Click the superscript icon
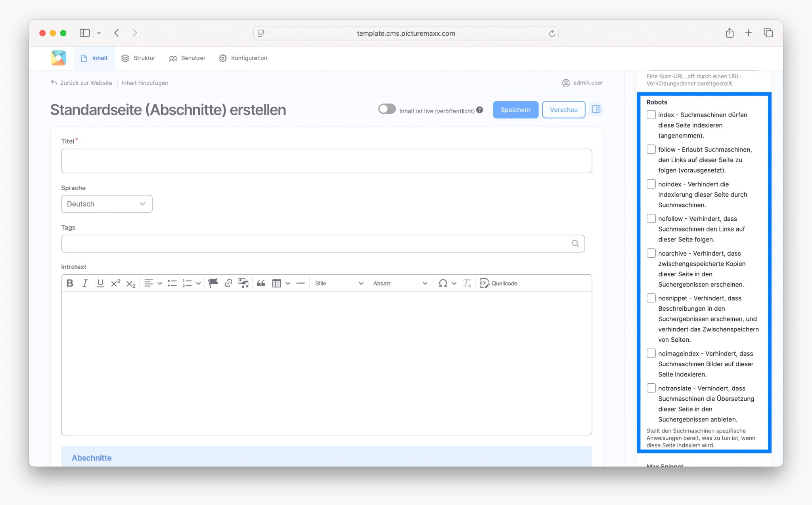Image resolution: width=812 pixels, height=505 pixels. 115,283
